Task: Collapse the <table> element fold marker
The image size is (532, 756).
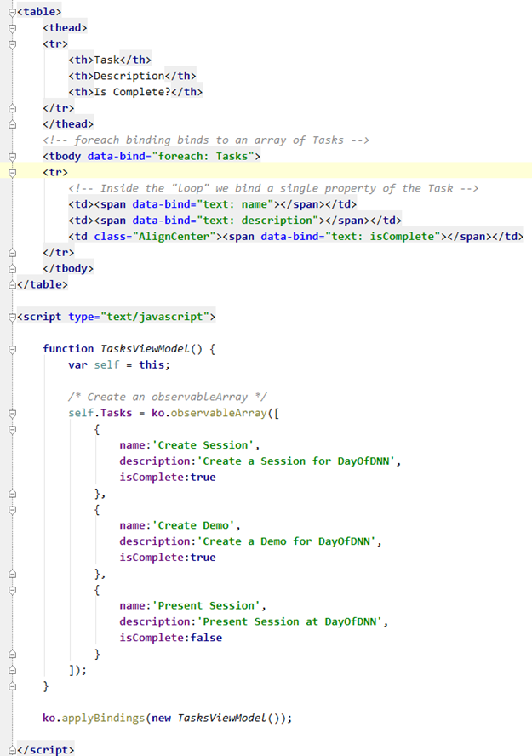Action: tap(13, 12)
